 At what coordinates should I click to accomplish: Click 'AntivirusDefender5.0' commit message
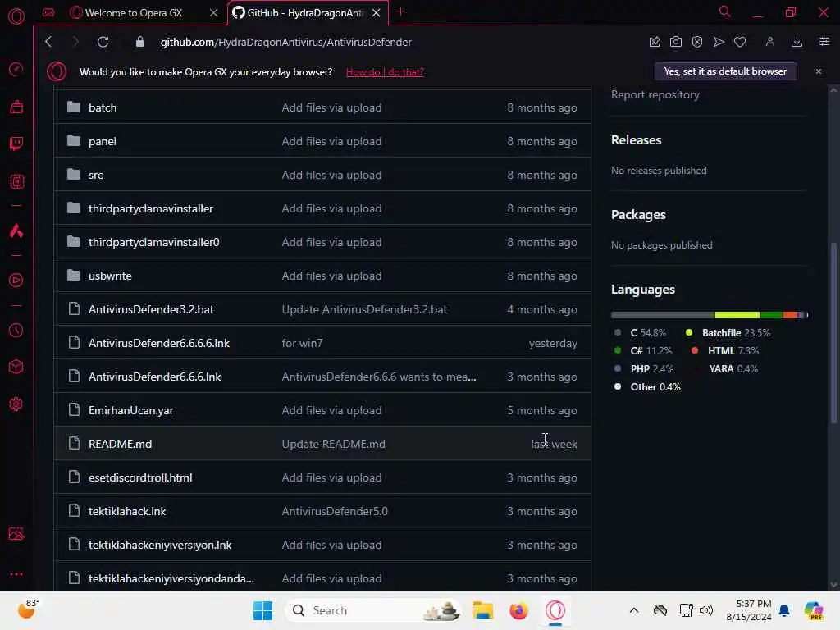(x=335, y=512)
